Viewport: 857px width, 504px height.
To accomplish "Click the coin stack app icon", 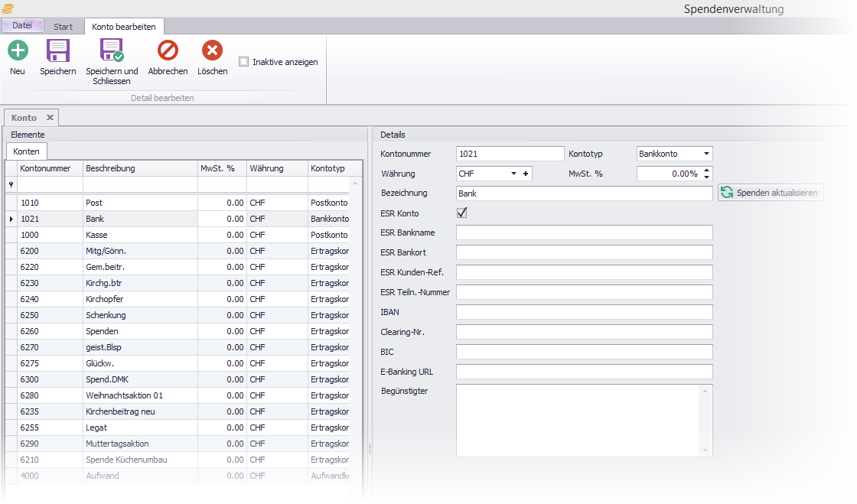I will point(8,8).
